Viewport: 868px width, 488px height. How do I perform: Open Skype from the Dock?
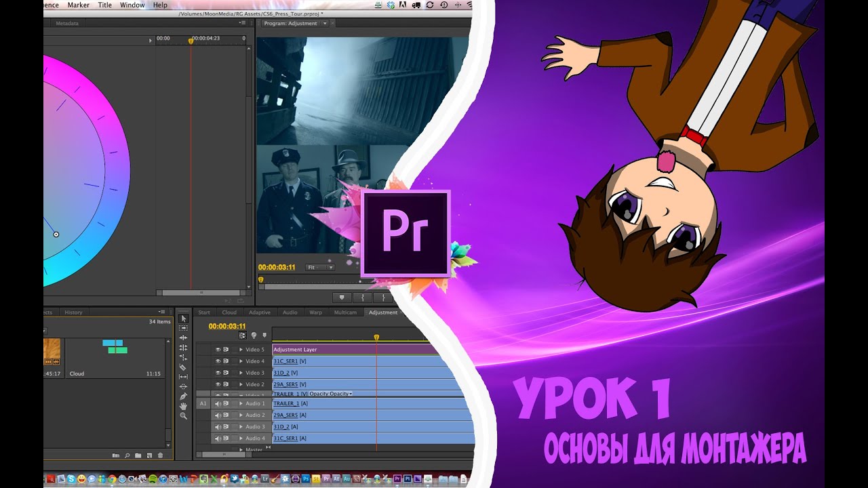point(71,479)
